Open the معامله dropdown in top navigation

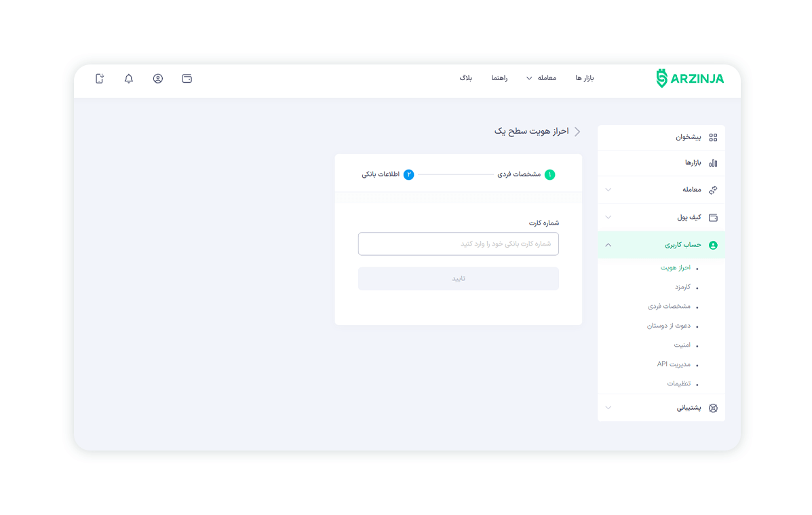[x=541, y=78]
